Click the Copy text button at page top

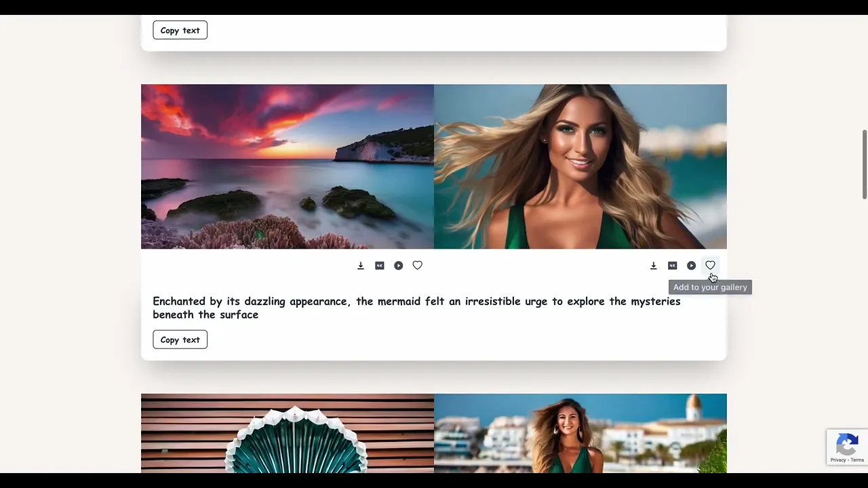tap(180, 30)
